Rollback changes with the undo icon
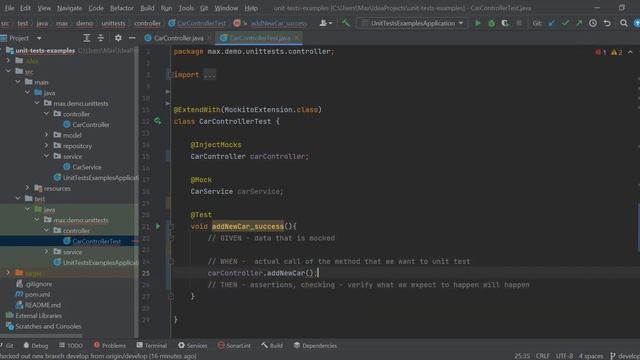Image resolution: width=640 pixels, height=360 pixels. point(607,23)
